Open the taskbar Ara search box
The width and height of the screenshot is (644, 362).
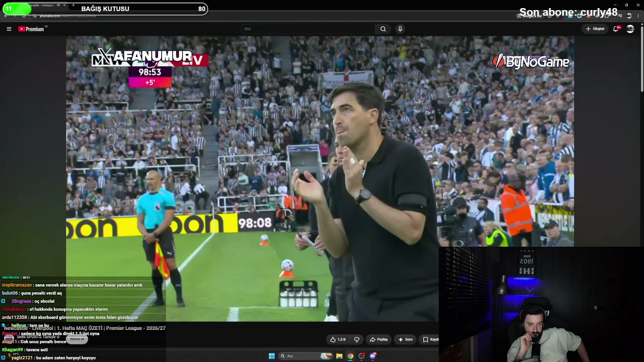point(306,356)
